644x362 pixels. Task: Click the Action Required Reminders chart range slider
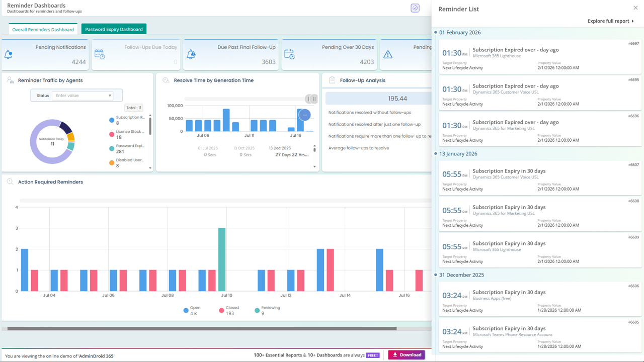(225, 201)
